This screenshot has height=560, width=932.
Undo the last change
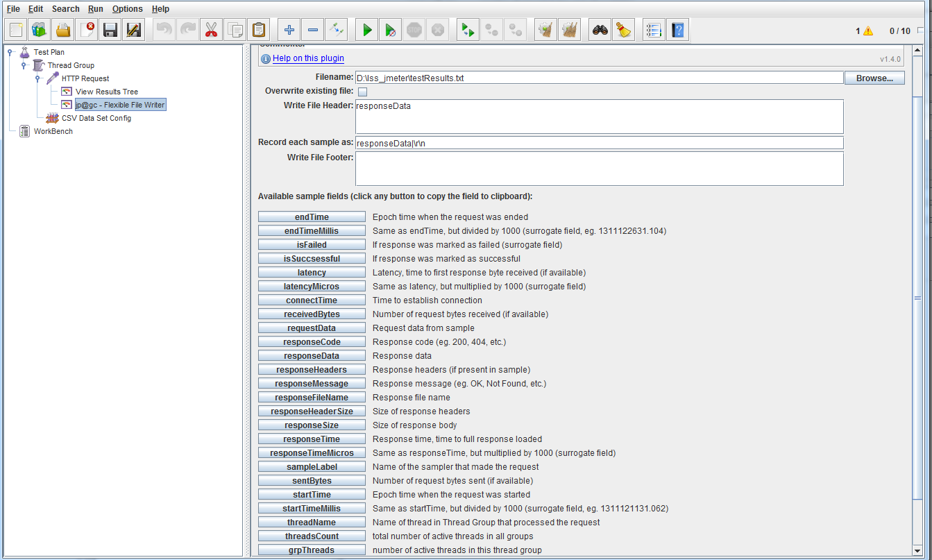(164, 30)
